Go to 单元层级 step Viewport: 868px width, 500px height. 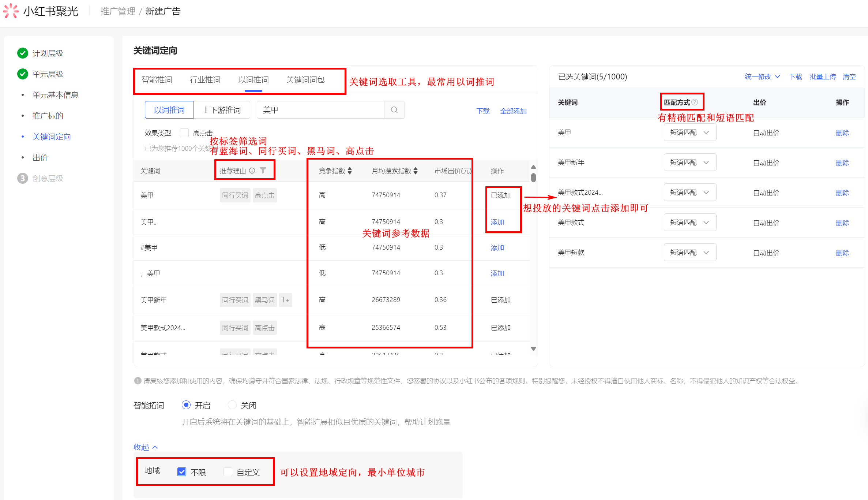click(x=48, y=74)
